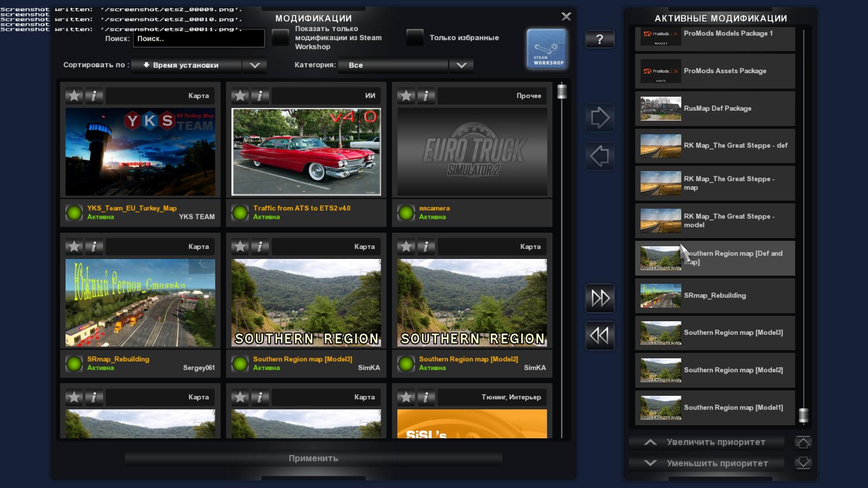Favorite YKS_Team_EU_Turkey_Map with star icon
Screen dimensions: 868x488
(x=74, y=96)
